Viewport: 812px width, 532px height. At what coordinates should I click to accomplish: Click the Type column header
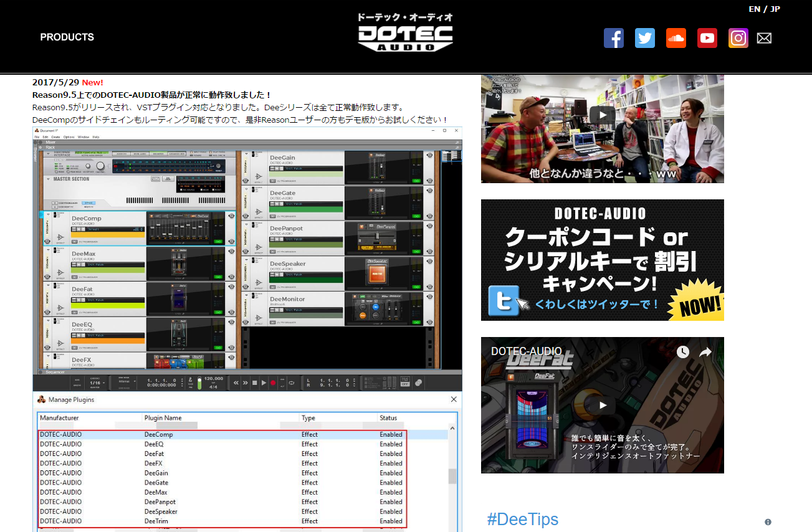[x=308, y=417]
